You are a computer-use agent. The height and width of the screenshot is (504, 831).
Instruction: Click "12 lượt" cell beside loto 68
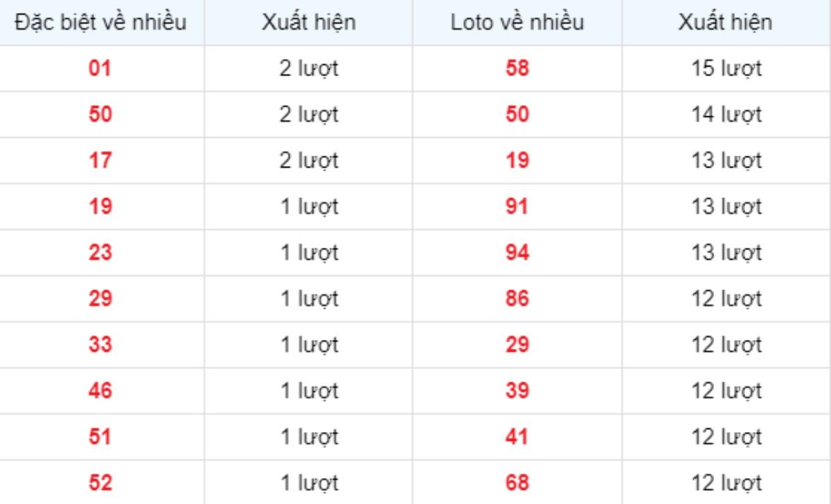point(726,483)
